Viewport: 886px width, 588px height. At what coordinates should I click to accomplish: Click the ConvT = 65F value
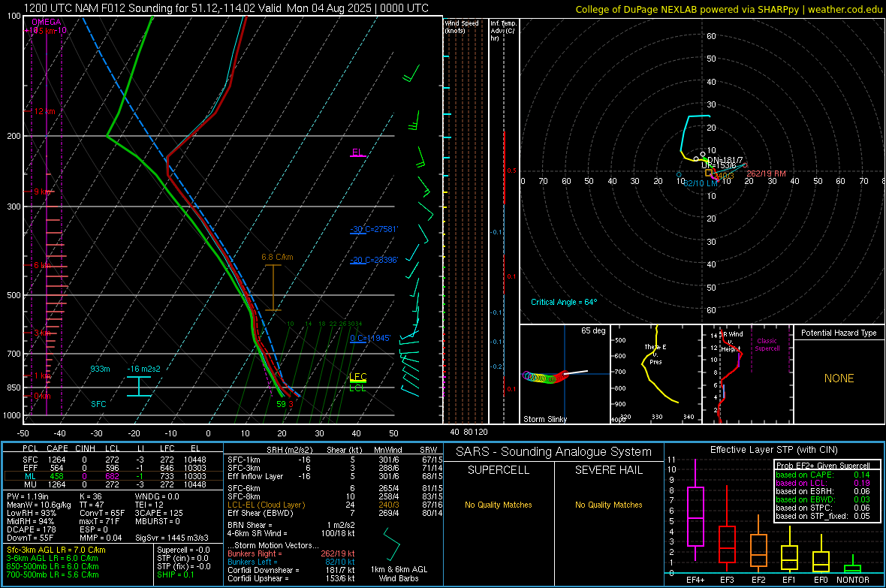(102, 513)
